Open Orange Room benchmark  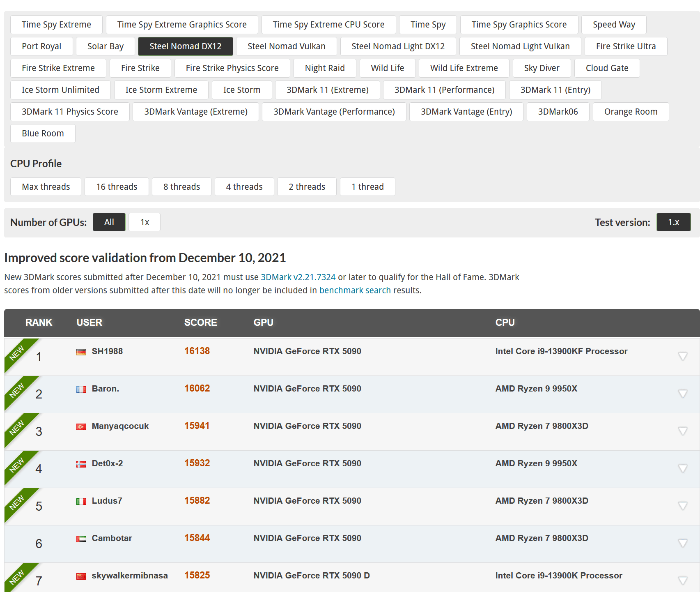(x=631, y=112)
